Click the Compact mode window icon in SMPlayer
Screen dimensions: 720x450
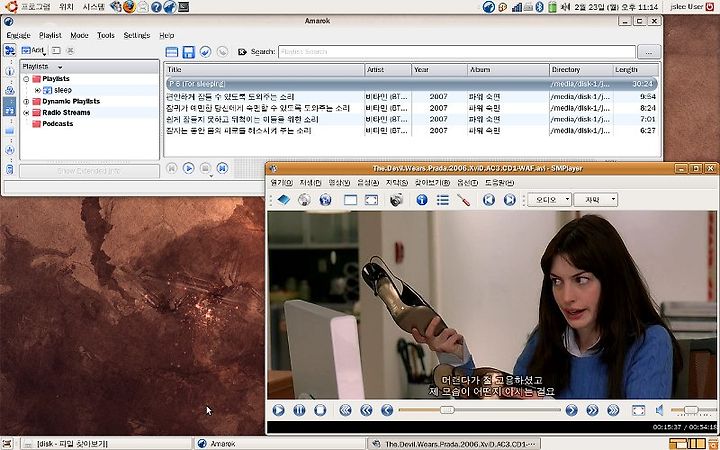click(350, 200)
